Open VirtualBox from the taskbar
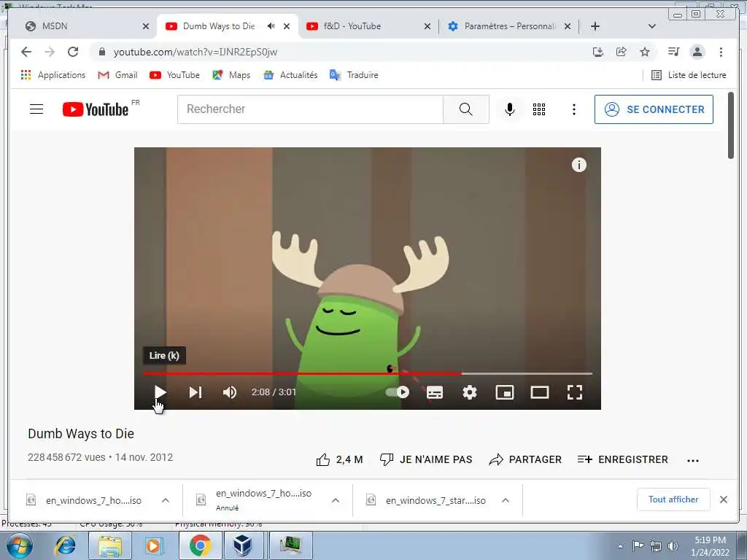This screenshot has width=747, height=560. 242,545
